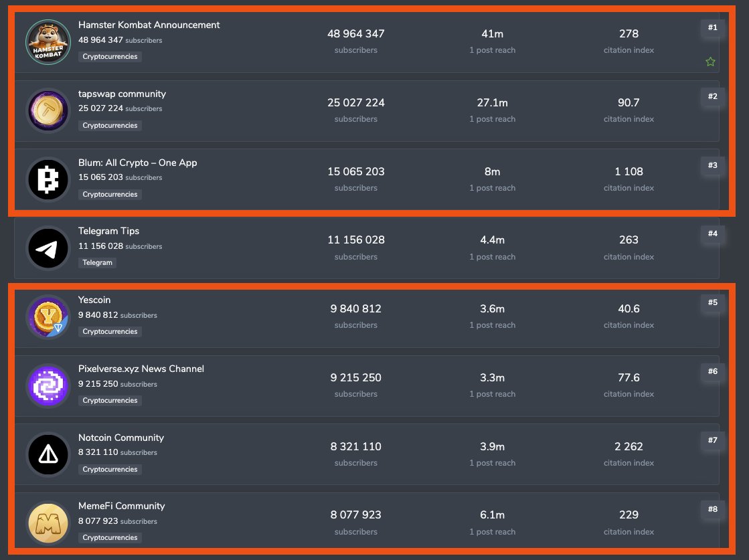Click the Cryptocurrencies tag under tapswap community
The height and width of the screenshot is (560, 749).
click(x=110, y=126)
